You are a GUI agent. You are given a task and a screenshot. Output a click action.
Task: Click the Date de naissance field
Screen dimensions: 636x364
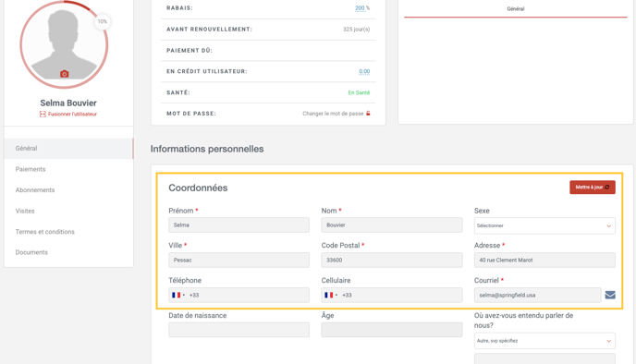(238, 330)
